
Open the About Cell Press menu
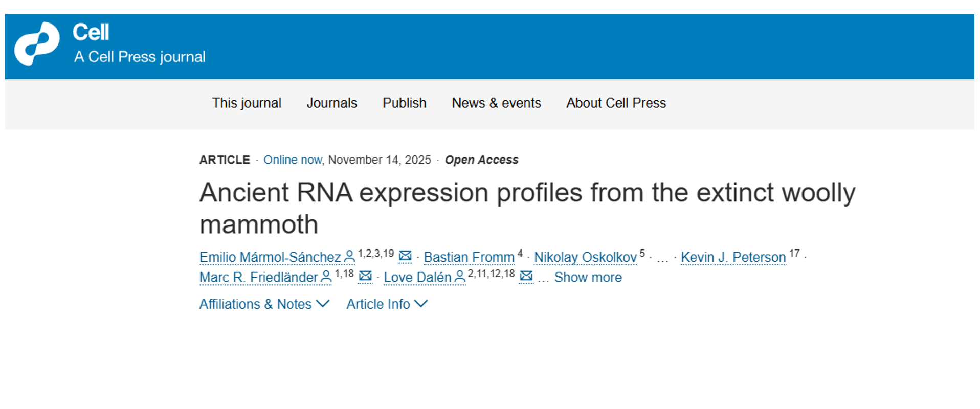point(616,103)
